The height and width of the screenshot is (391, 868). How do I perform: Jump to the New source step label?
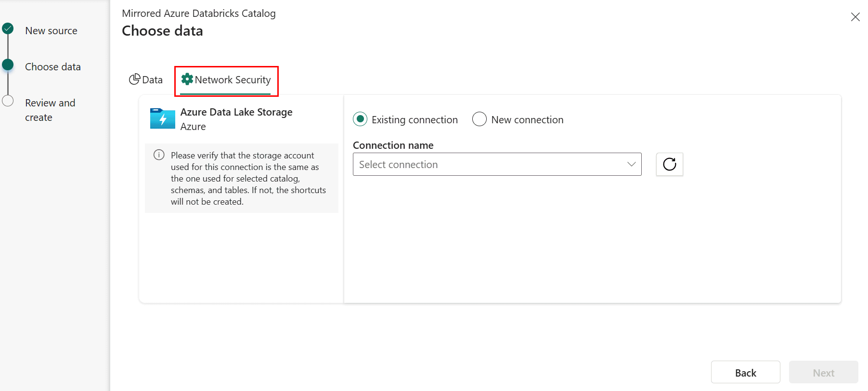(51, 31)
